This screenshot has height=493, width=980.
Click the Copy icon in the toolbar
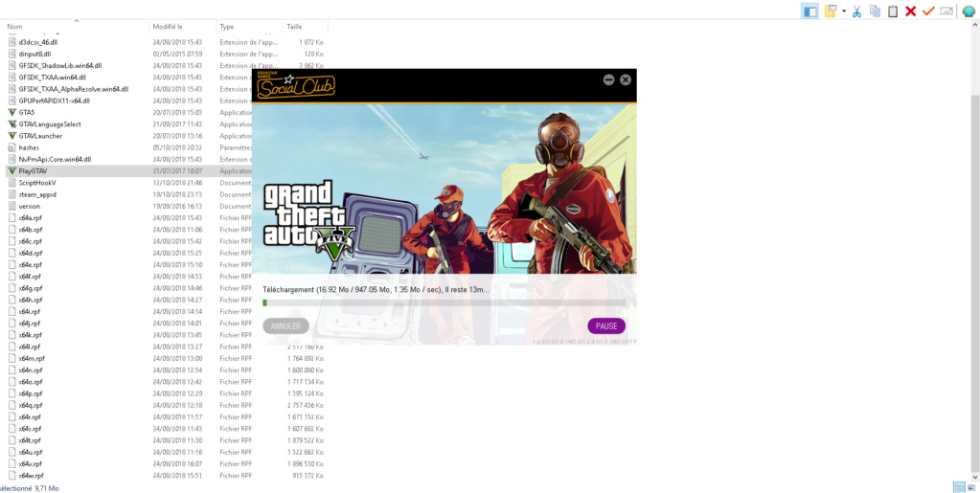pyautogui.click(x=875, y=11)
